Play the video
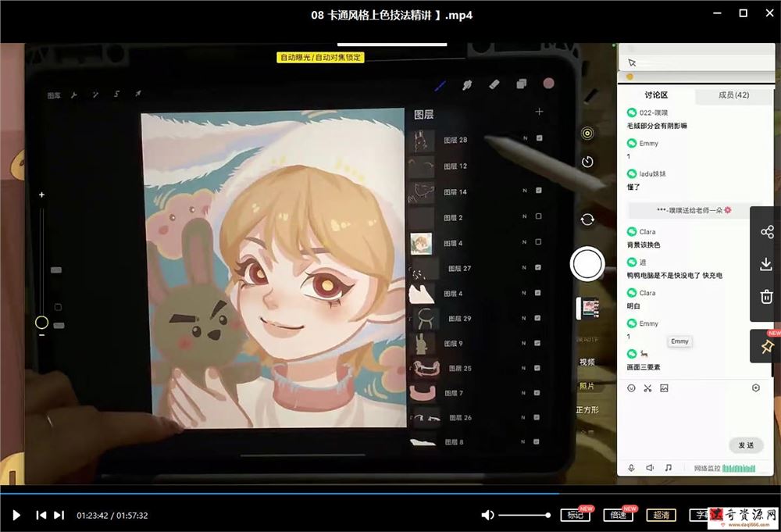 [x=16, y=515]
